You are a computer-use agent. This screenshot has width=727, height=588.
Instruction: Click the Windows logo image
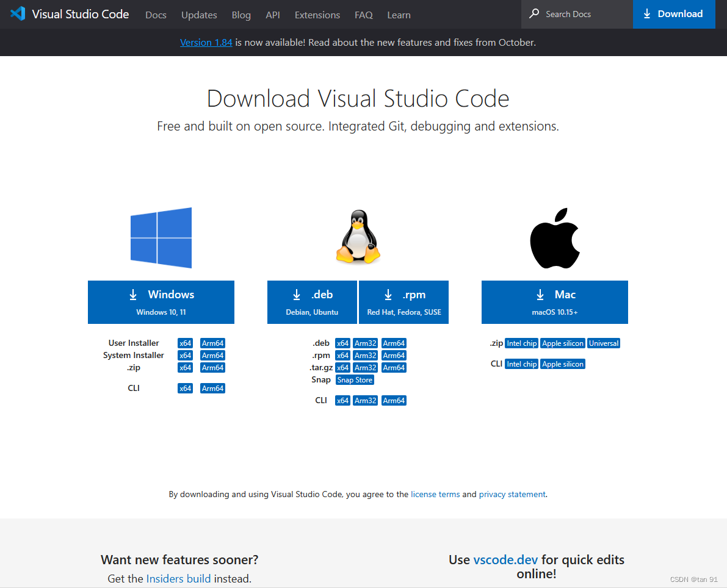pyautogui.click(x=161, y=238)
